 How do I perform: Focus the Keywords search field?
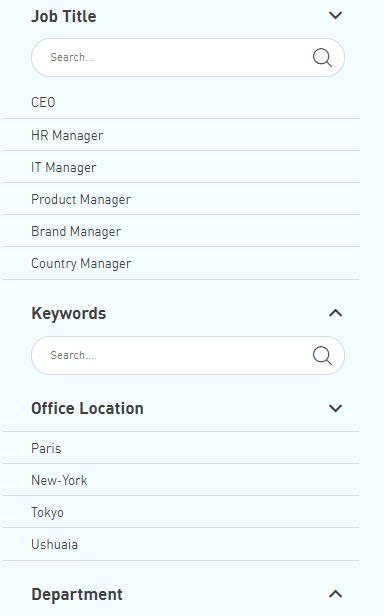(x=188, y=355)
